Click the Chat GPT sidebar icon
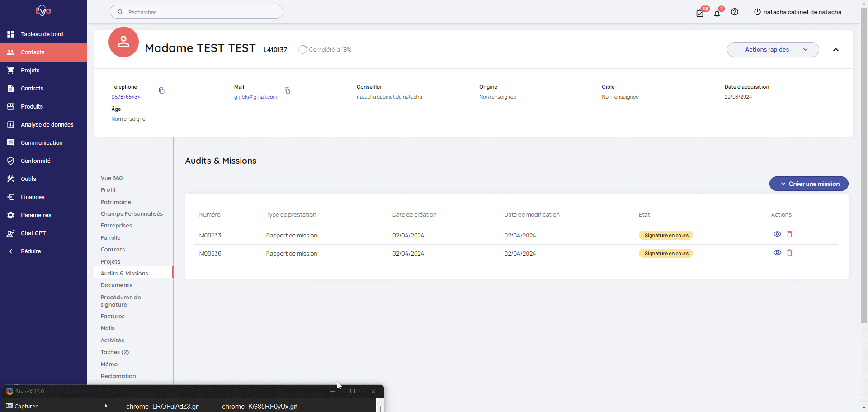Screen dimensions: 868x412 pyautogui.click(x=11, y=233)
